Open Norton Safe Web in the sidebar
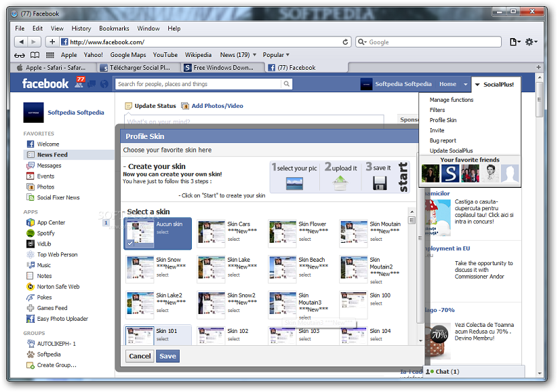This screenshot has height=392, width=558. [58, 287]
